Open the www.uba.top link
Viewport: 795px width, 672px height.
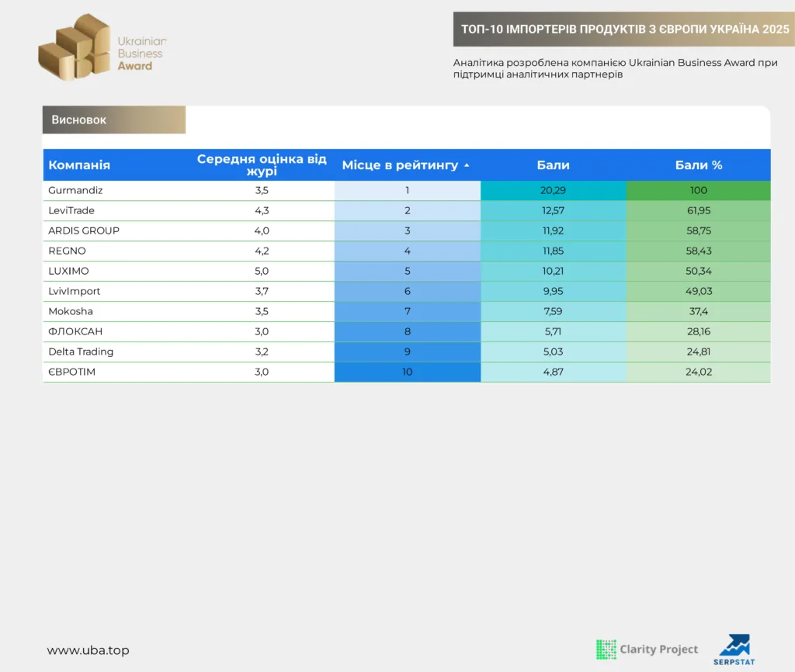89,650
